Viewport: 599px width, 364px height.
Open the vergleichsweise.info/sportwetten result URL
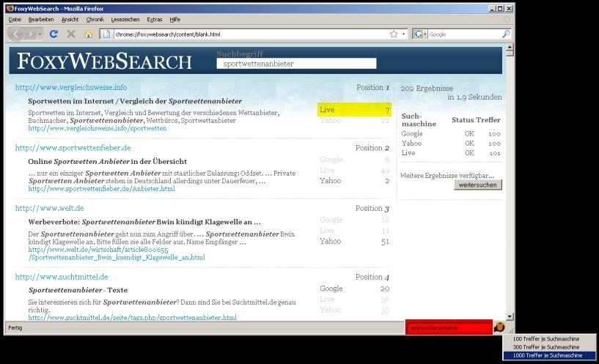pos(97,128)
